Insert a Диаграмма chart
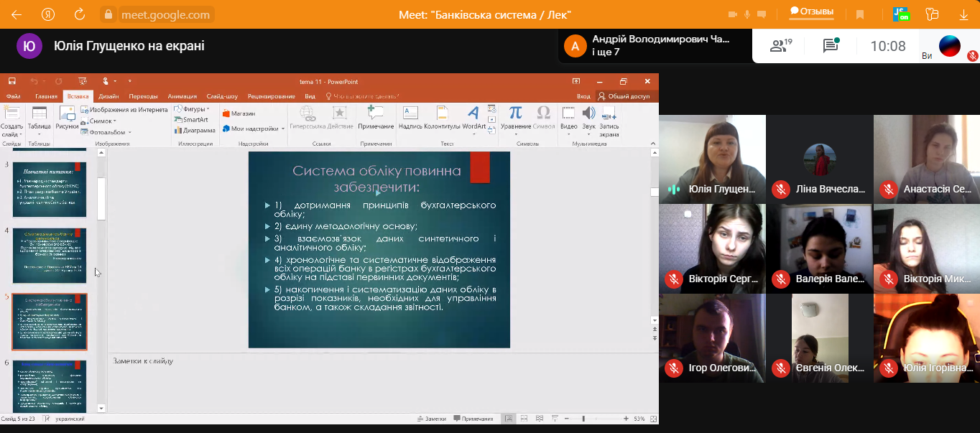Screen dimensions: 980x433 click(194, 130)
